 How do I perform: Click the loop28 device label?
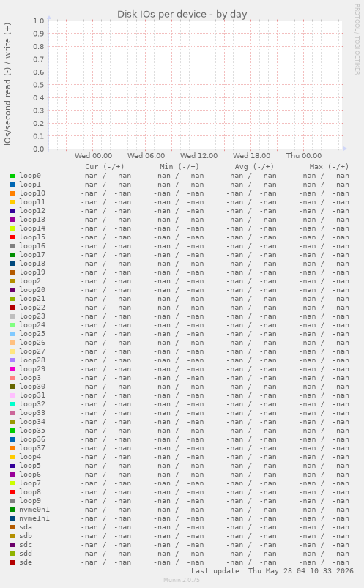(32, 360)
